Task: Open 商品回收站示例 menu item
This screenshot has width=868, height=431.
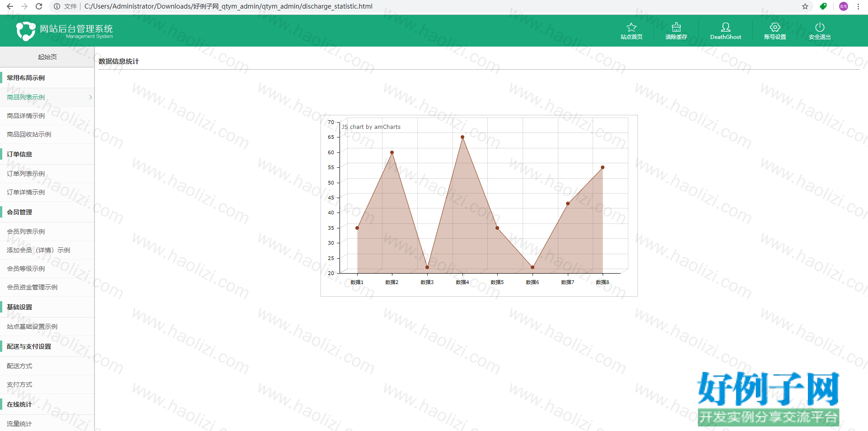Action: tap(47, 134)
